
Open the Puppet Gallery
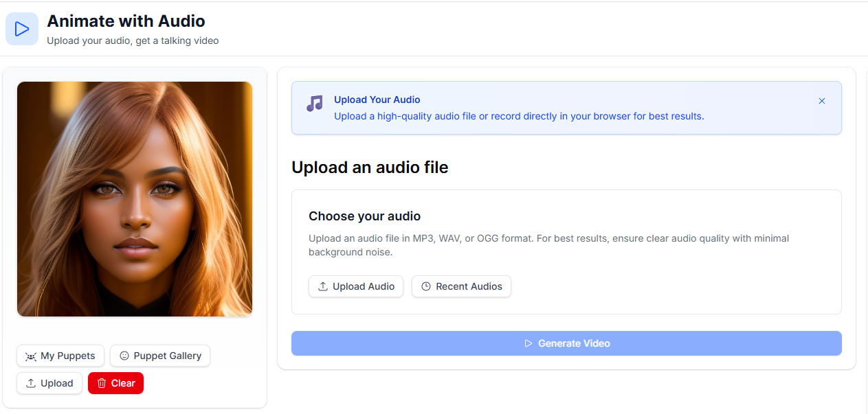pos(160,356)
